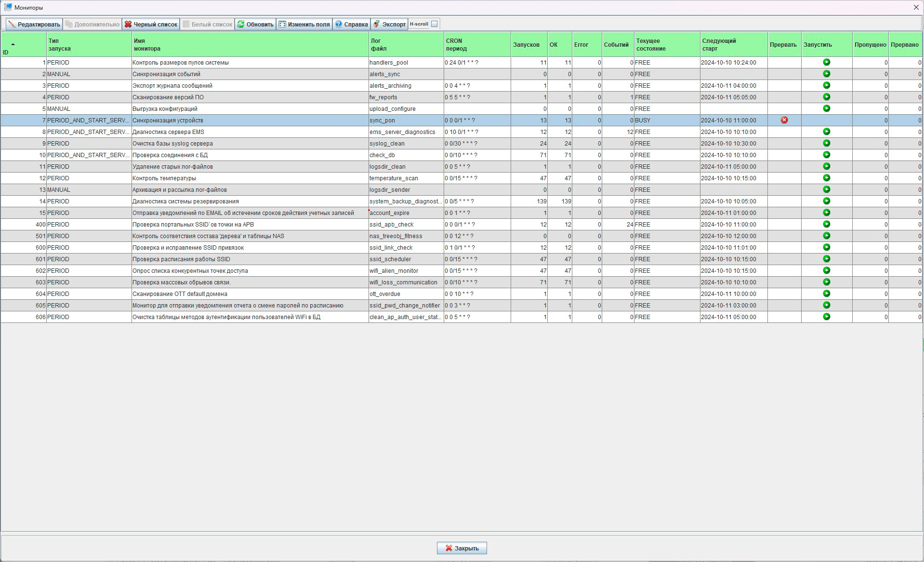This screenshot has width=924, height=562.
Task: Run the temperature_scan monitor
Action: 826,178
